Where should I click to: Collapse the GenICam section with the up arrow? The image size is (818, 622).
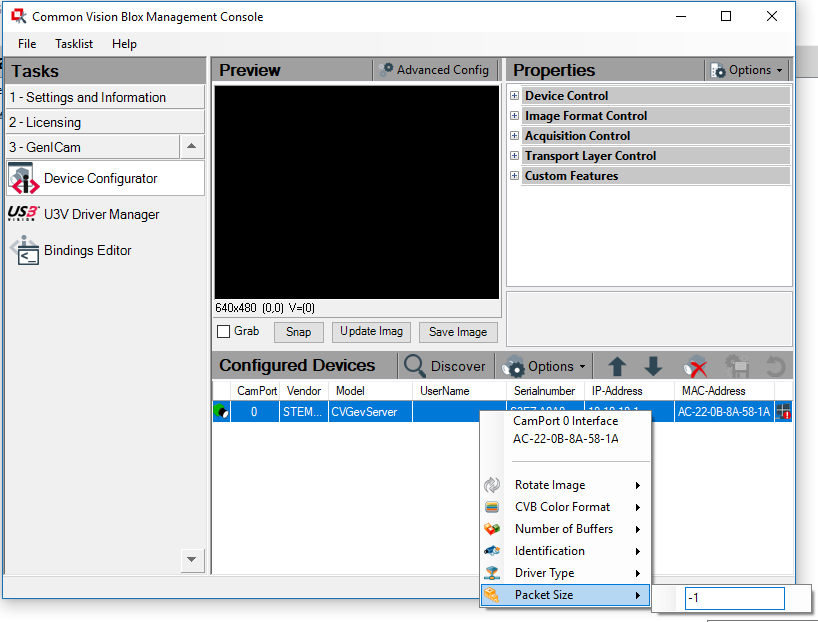click(x=191, y=147)
